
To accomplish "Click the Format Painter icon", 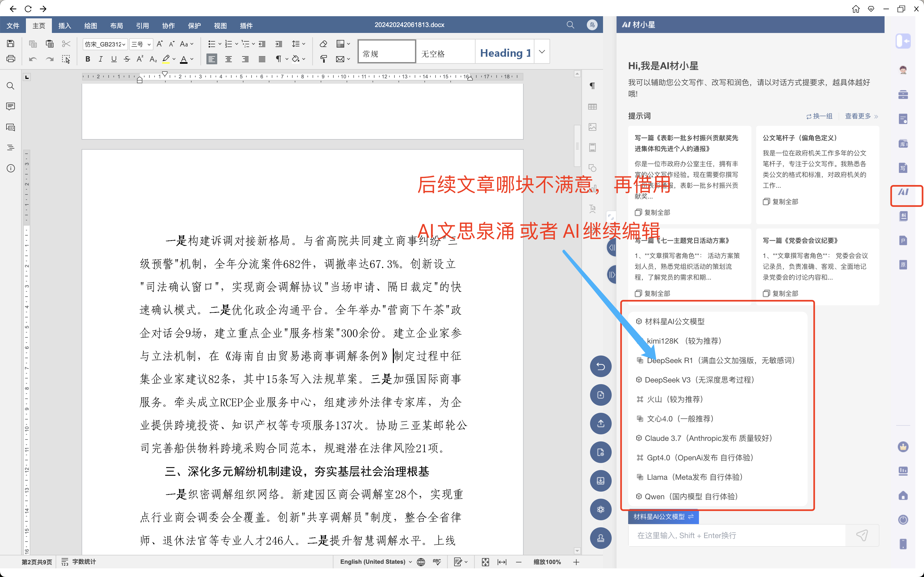I will [323, 59].
